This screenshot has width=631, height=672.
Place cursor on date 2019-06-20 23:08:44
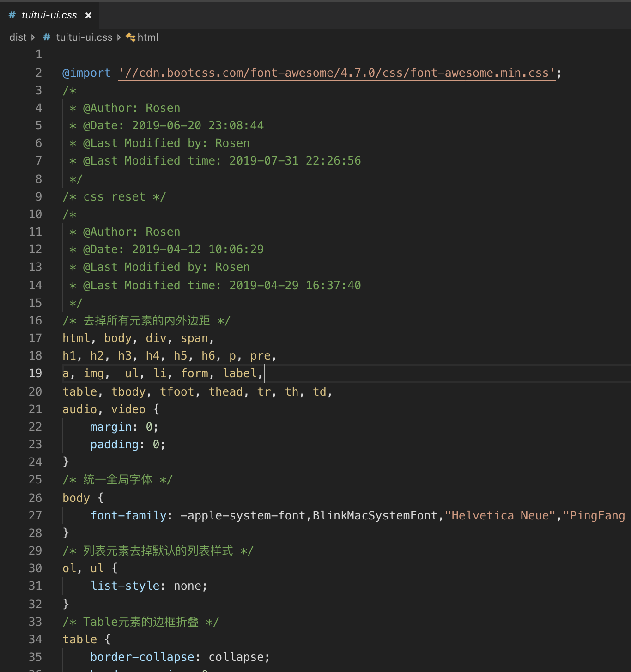pos(198,126)
